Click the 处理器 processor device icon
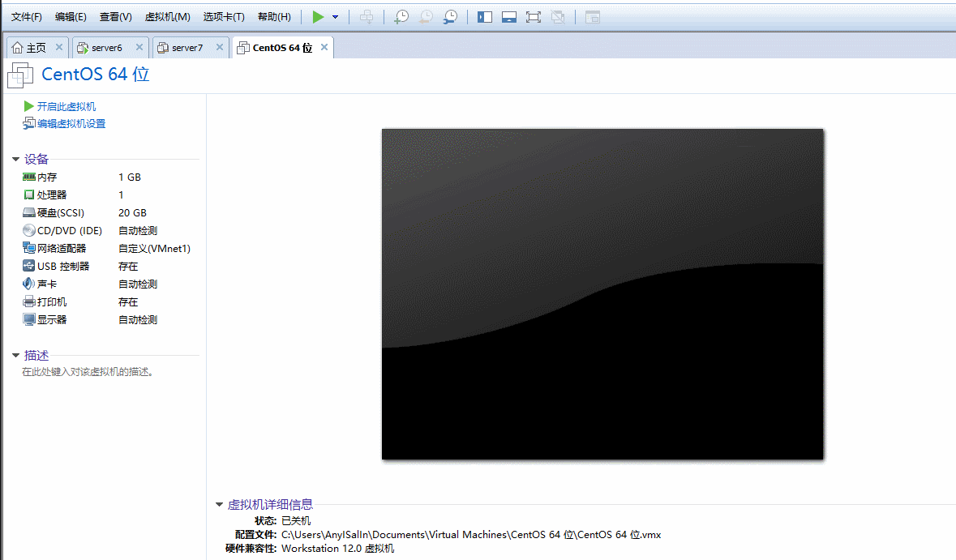 pyautogui.click(x=28, y=195)
